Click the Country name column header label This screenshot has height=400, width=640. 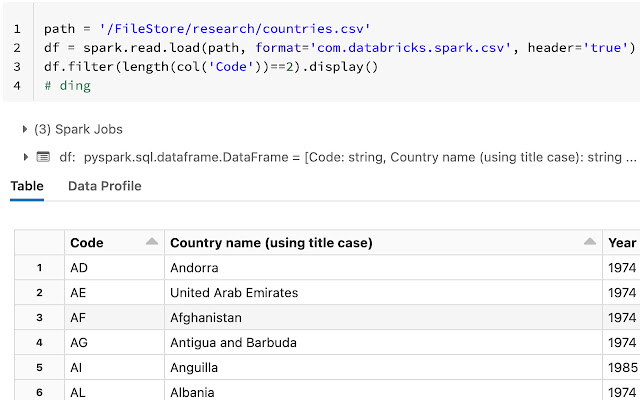pyautogui.click(x=271, y=243)
